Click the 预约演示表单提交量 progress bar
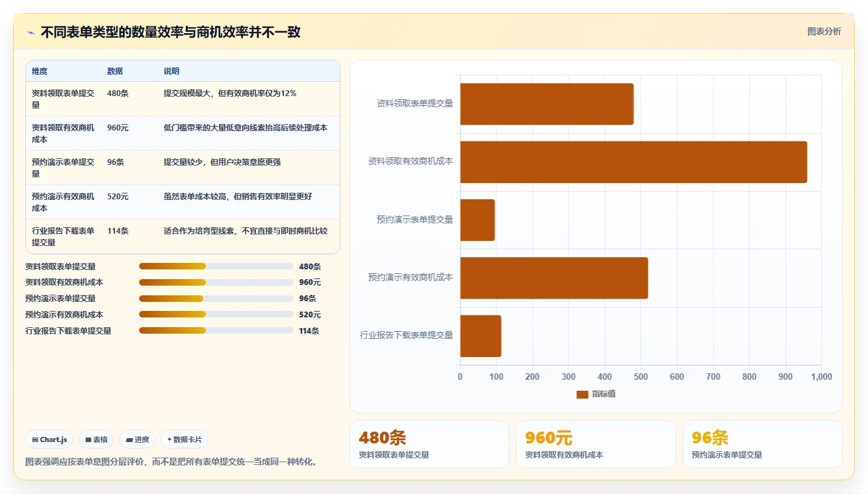 coord(216,299)
